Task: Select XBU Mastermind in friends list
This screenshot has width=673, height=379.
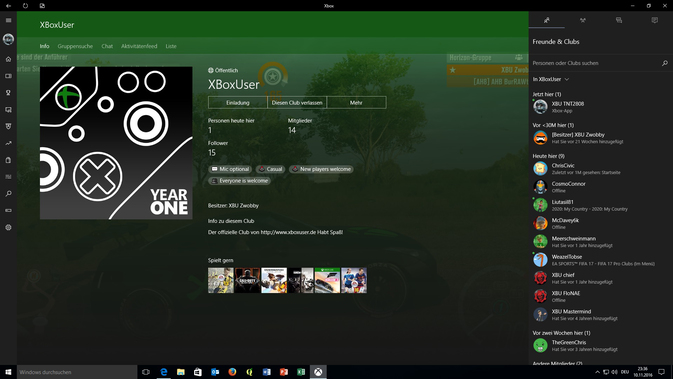Action: [600, 315]
